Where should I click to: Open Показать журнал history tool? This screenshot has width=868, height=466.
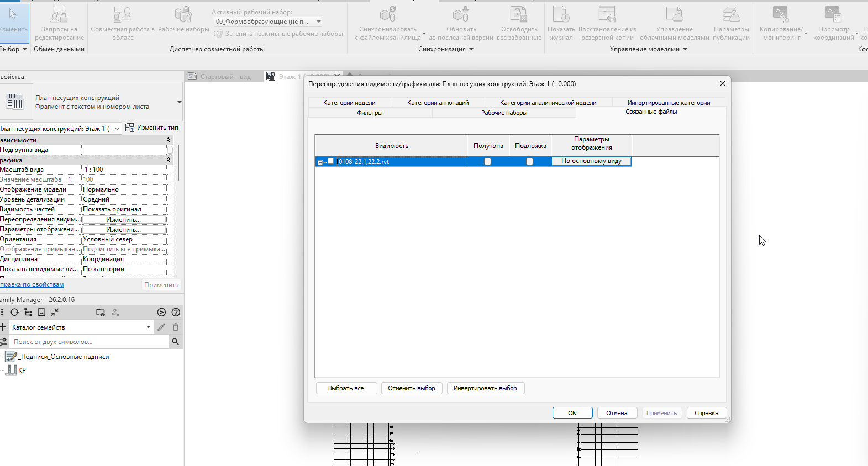(561, 23)
